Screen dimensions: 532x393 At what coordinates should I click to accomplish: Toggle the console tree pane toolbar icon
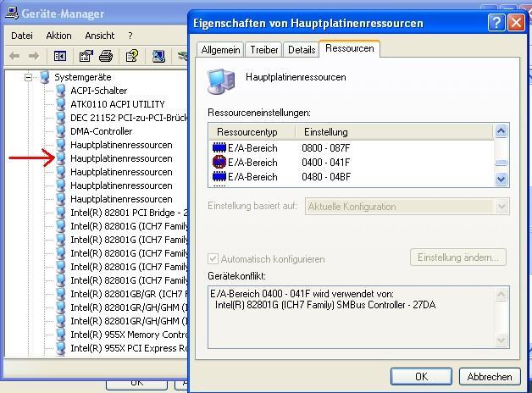(x=60, y=56)
